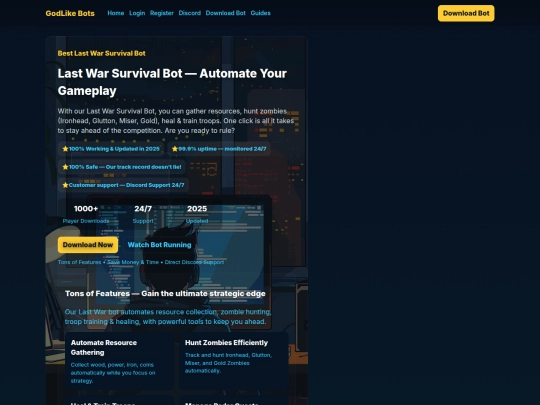Click the '100% Working & Updated in 2025' badge

click(111, 149)
